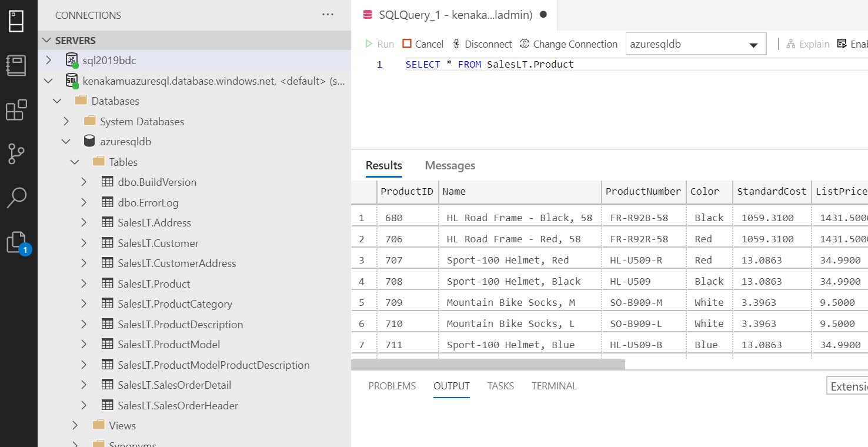Click the Enable actual plan icon on the toolbar
868x447 pixels.
click(842, 44)
